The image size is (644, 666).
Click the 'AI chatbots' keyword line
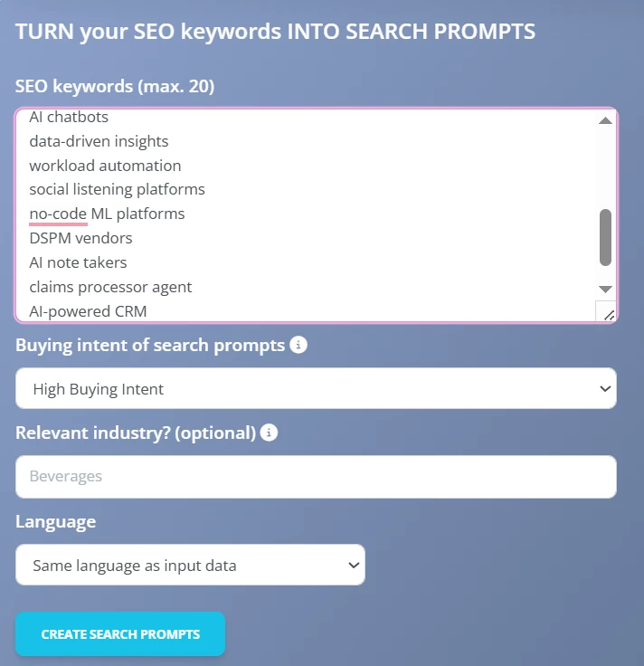(x=69, y=117)
